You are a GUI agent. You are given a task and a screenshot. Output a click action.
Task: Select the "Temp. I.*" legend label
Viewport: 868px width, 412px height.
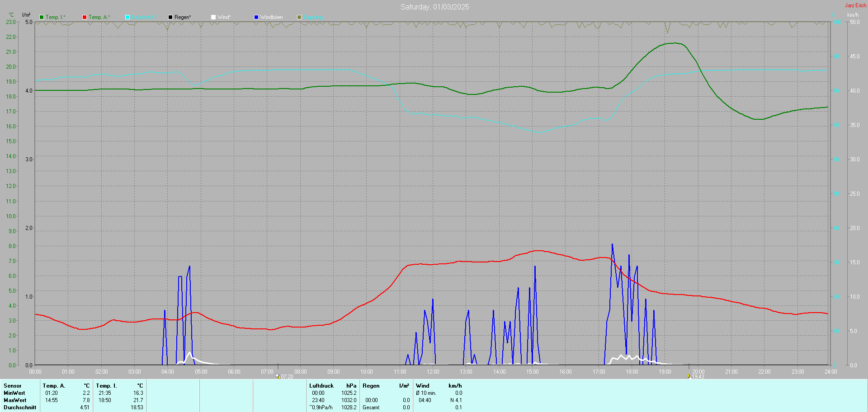[56, 17]
